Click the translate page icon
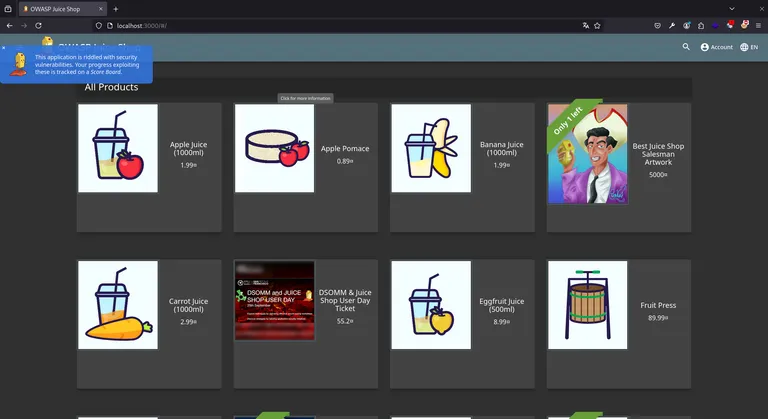This screenshot has width=768, height=419. tap(586, 25)
